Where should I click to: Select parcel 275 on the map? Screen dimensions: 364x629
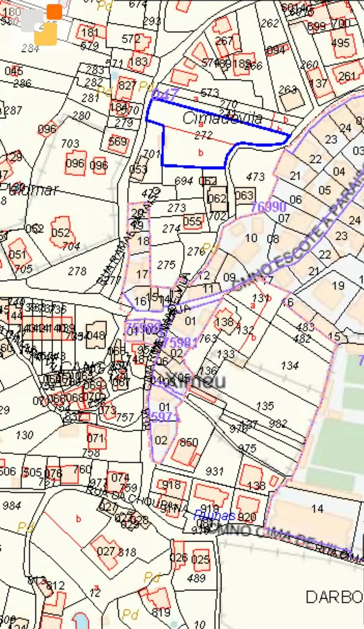pyautogui.click(x=166, y=265)
